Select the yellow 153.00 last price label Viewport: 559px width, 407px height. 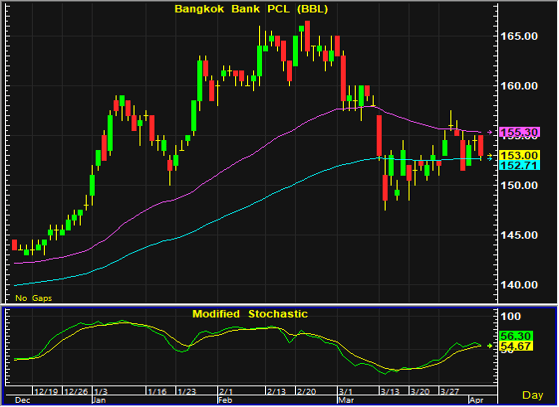coord(519,155)
